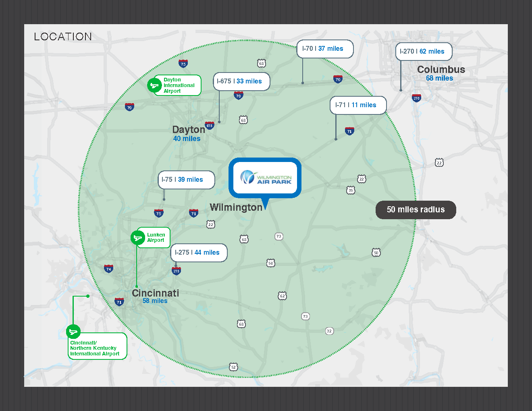This screenshot has height=411, width=532.
Task: Click the I-71 shield next to Wilmington label
Action: click(194, 213)
